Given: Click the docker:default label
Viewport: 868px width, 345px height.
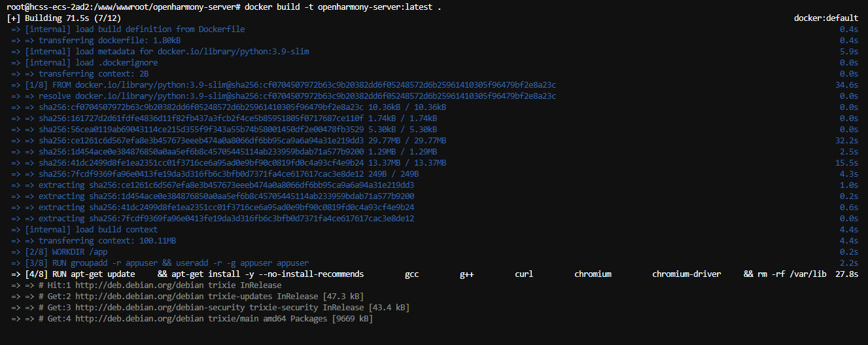Looking at the screenshot, I should coord(825,18).
